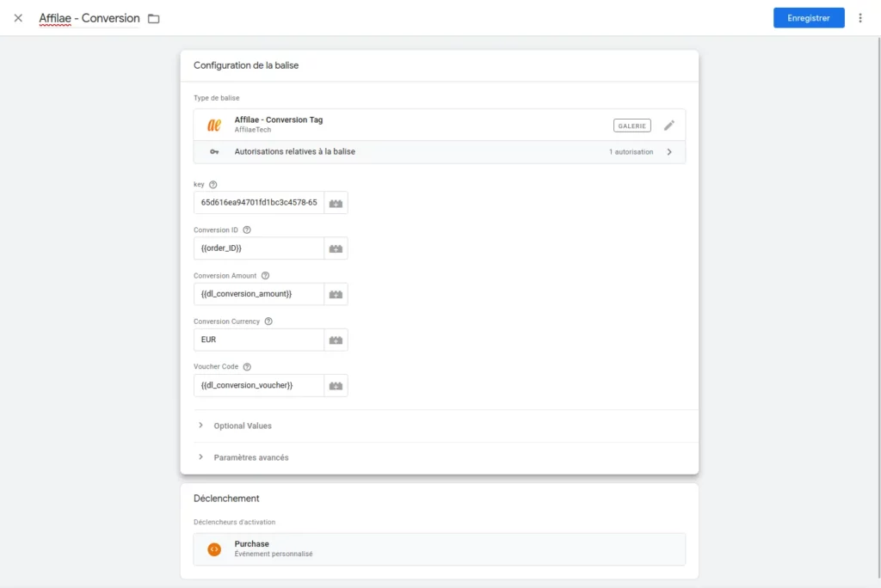Expand Paramètres avancés section

coord(250,457)
